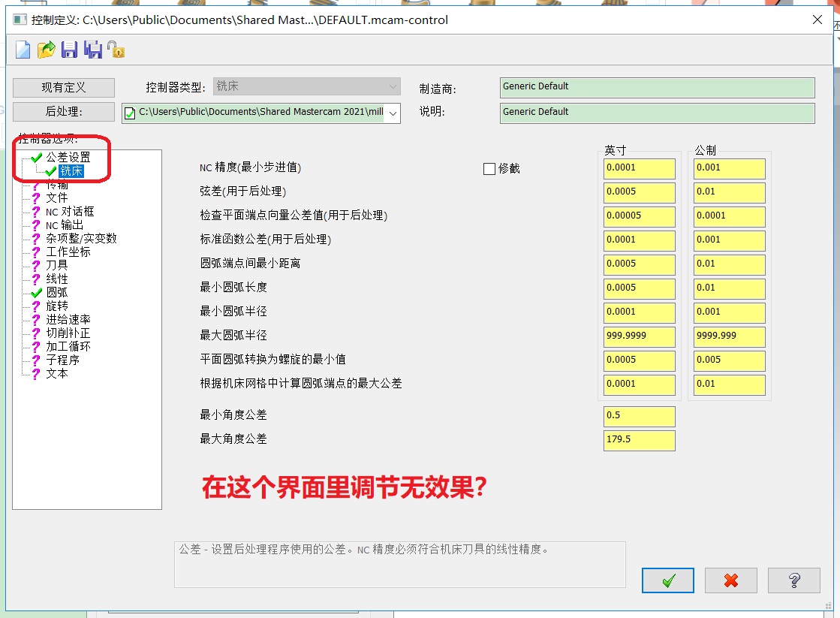
Task: Open the 控制器类型 dropdown
Action: 307,86
